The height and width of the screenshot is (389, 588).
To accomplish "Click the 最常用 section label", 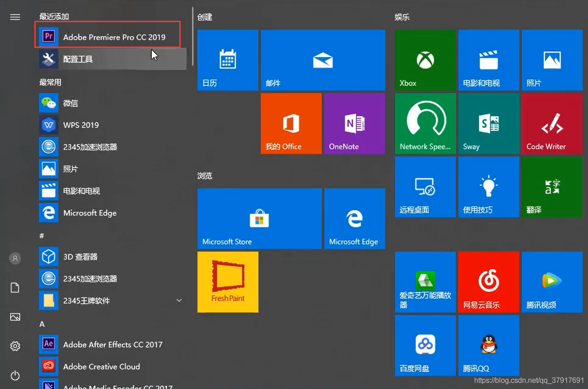I will [x=50, y=82].
